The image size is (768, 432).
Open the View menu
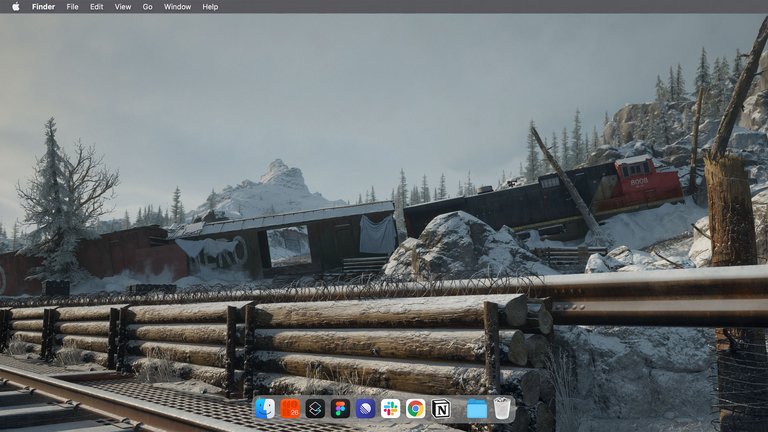(122, 7)
